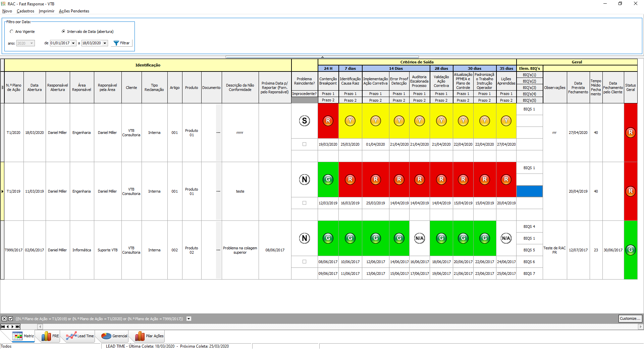Open Documento ellipsis for T1/2020 row

tap(218, 133)
